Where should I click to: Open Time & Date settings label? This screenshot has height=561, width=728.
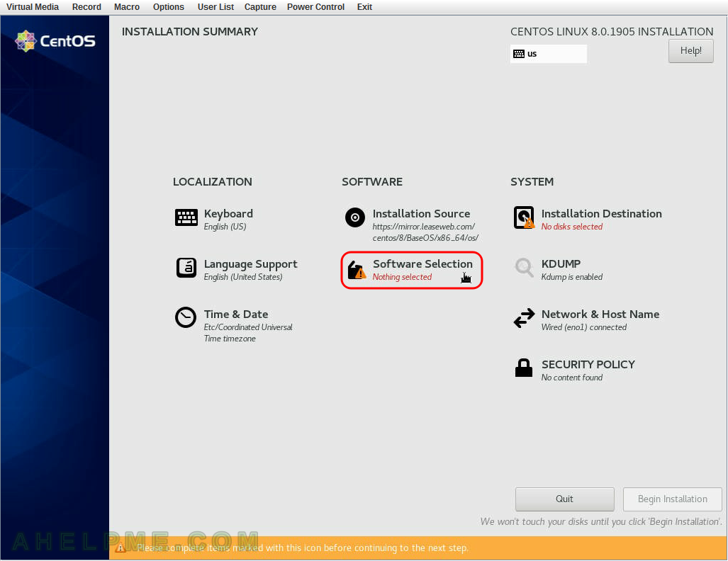[x=236, y=314]
